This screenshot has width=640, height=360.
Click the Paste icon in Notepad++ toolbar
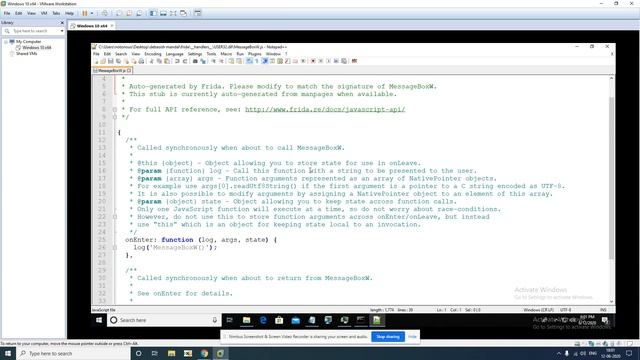167,61
